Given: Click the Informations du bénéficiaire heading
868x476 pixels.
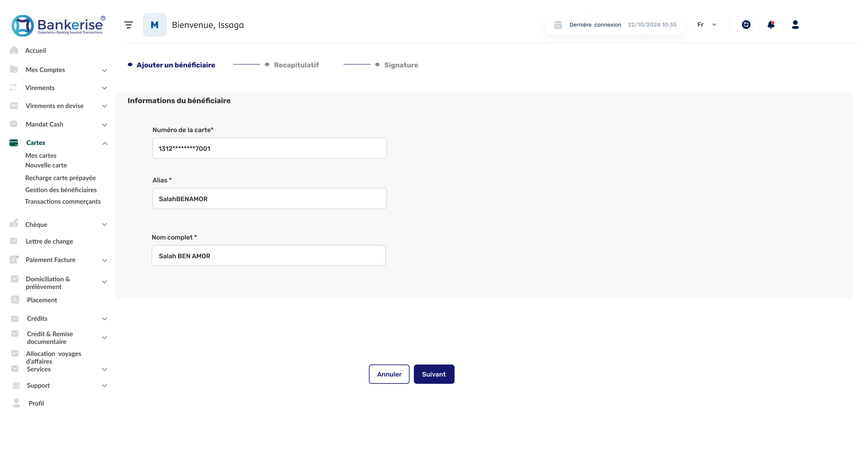Looking at the screenshot, I should coord(179,100).
